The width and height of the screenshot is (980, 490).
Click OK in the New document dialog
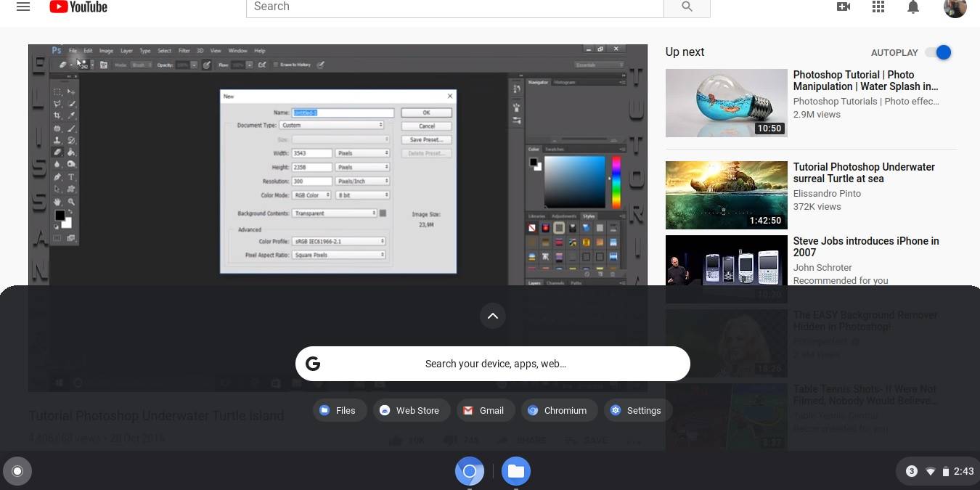(426, 113)
